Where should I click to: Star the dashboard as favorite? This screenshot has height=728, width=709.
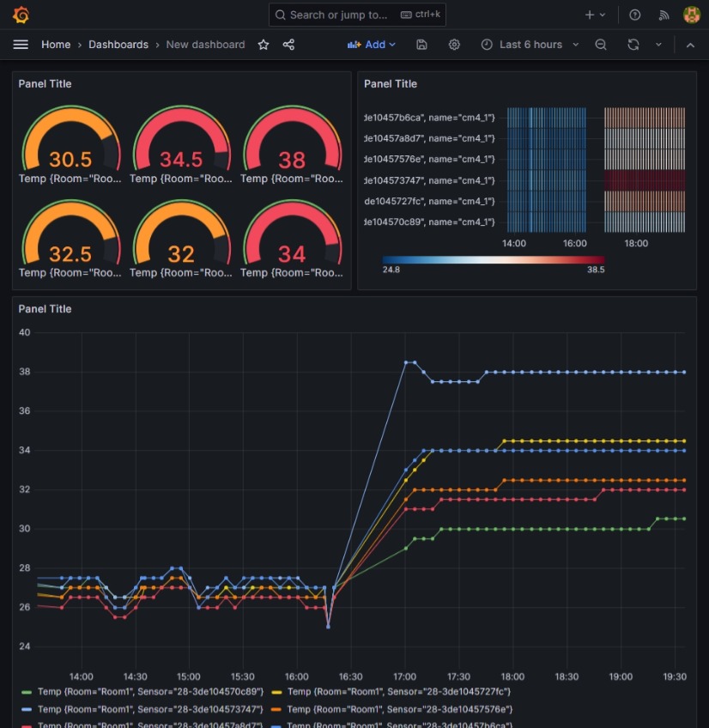pos(264,45)
